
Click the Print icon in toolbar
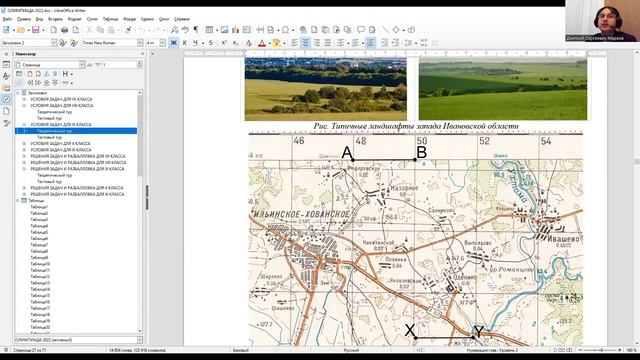tap(64, 30)
